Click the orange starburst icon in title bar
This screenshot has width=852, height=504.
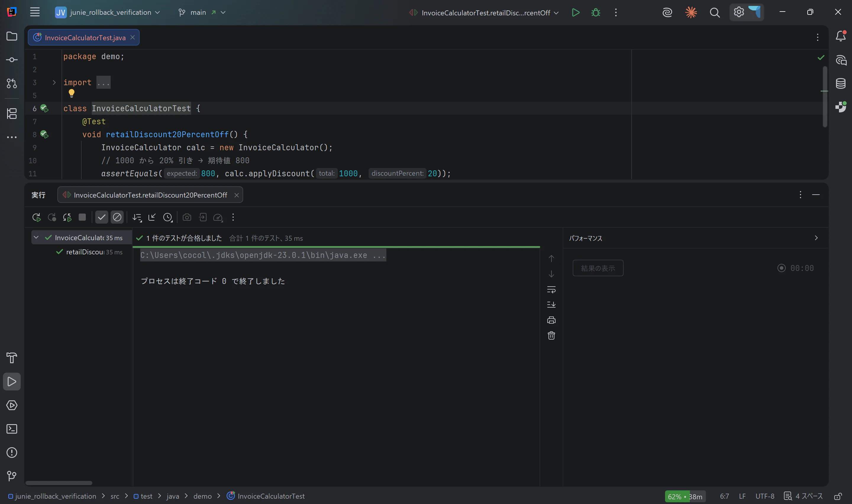click(x=691, y=12)
